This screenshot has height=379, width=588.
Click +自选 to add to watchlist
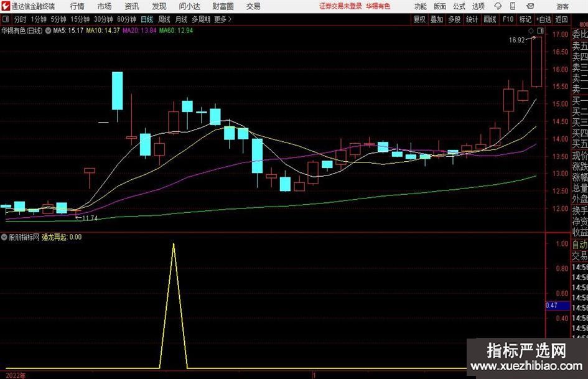click(544, 19)
